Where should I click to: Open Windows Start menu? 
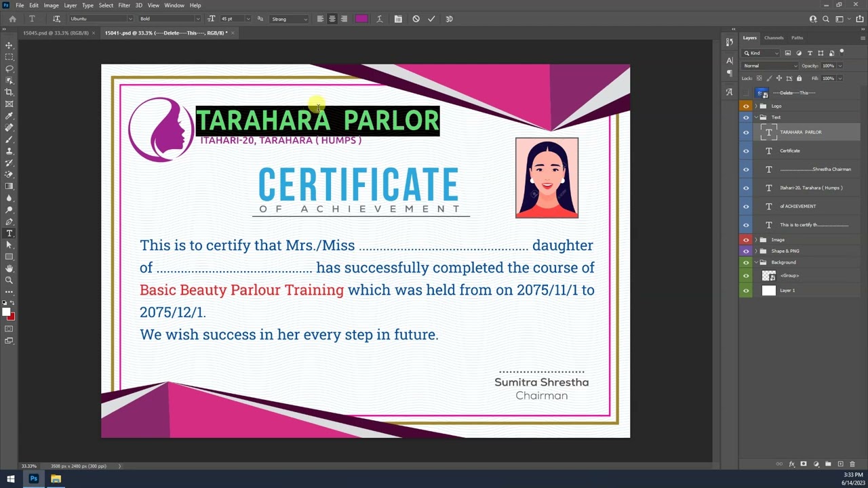click(10, 479)
